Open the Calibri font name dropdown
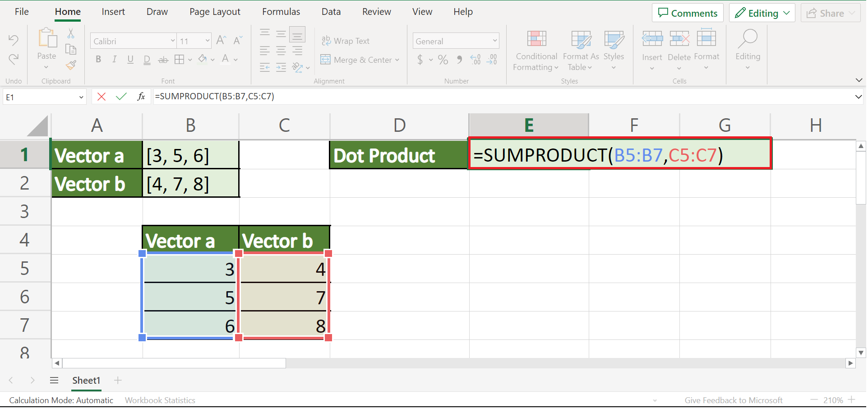Screen dimensions: 868x409 (172, 41)
